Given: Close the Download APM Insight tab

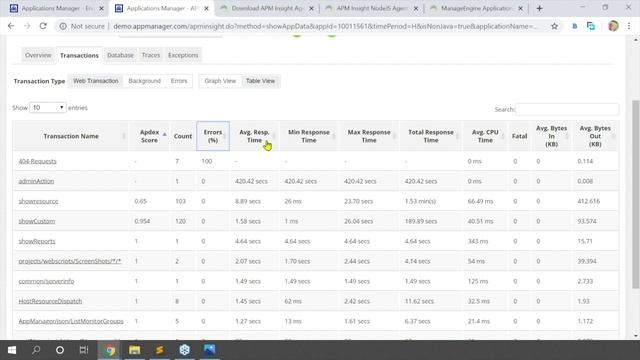Looking at the screenshot, I should (311, 8).
